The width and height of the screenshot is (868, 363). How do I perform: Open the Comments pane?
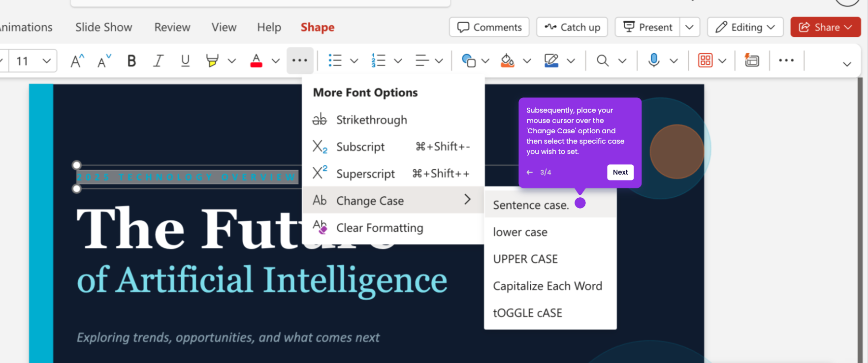pos(489,27)
